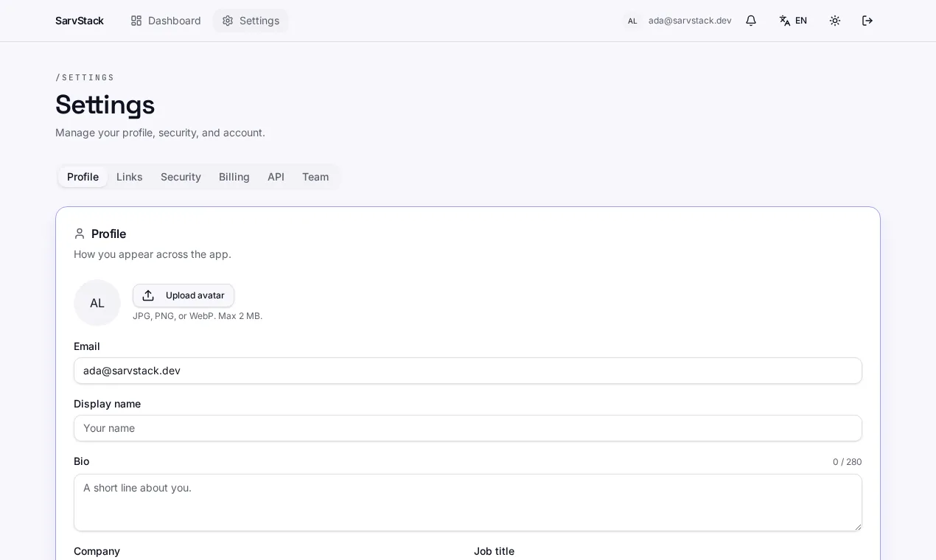Click the Upload avatar button

(x=184, y=295)
